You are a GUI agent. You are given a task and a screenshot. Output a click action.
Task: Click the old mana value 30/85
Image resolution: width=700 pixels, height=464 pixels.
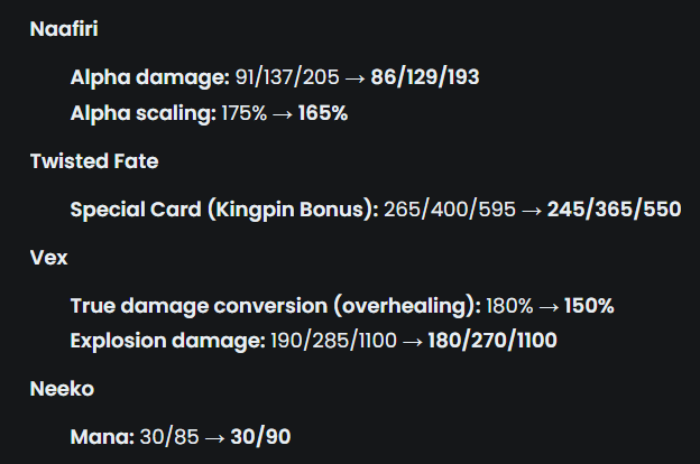(169, 437)
